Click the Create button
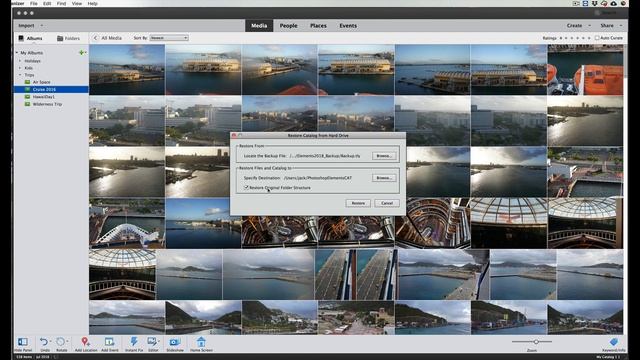The image size is (640, 360). pos(574,26)
